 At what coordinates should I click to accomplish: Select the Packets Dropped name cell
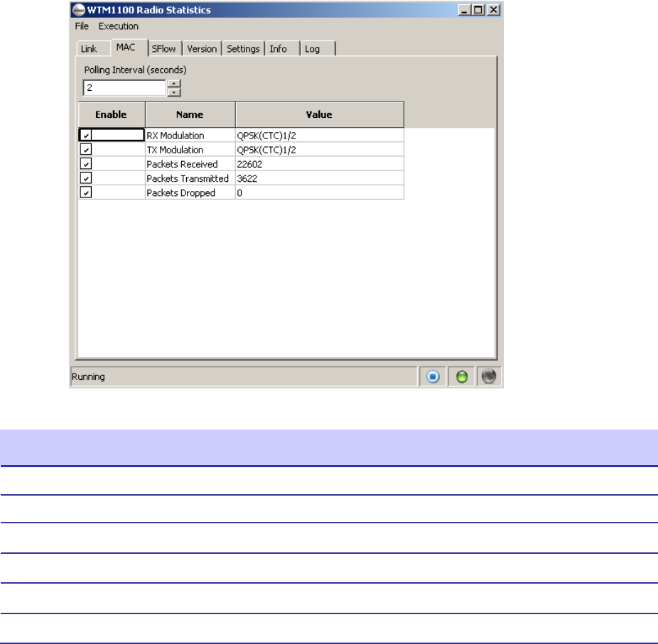tap(190, 192)
